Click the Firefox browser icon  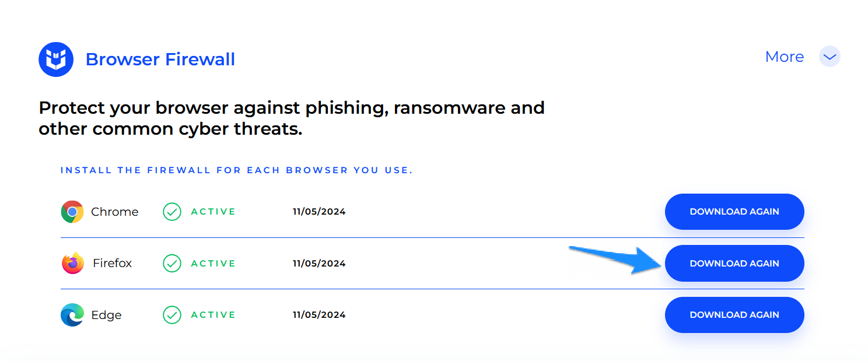[x=73, y=263]
